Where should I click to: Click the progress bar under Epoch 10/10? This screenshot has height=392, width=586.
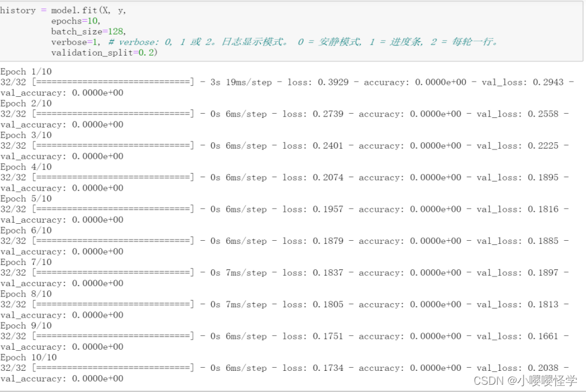(x=113, y=368)
